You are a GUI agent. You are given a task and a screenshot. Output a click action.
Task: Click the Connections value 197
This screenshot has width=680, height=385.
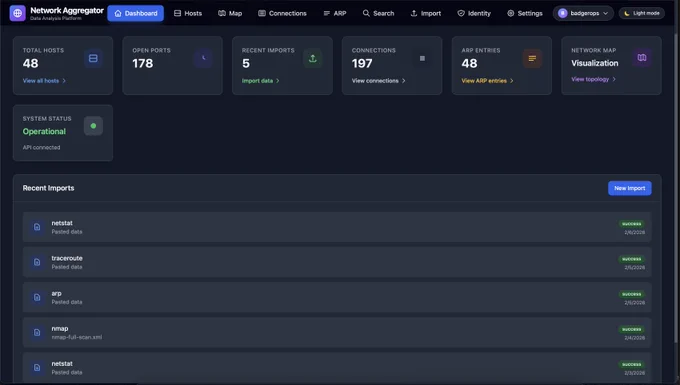(362, 63)
